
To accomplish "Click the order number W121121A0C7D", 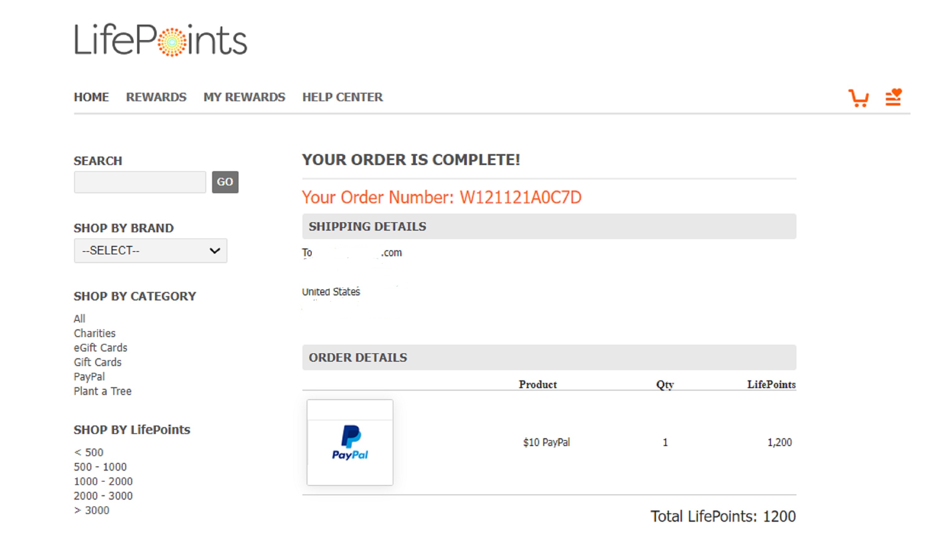I will (x=520, y=197).
